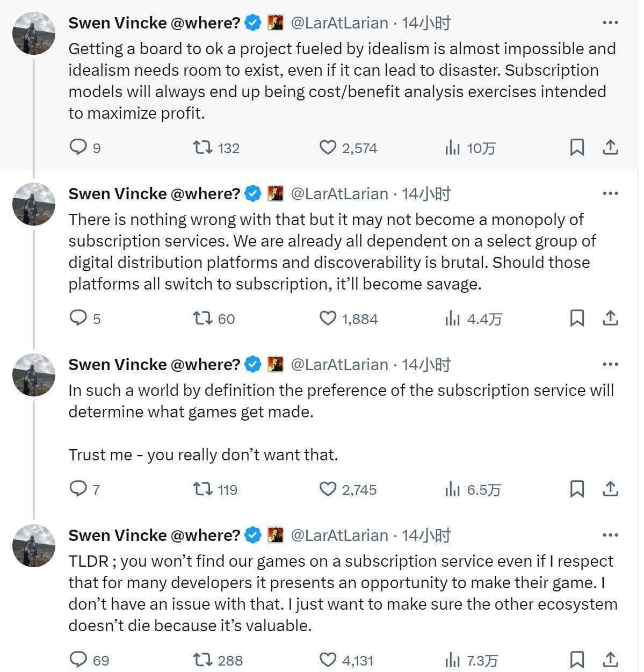The height and width of the screenshot is (672, 644).
Task: Like the tweet with 2,574 likes
Action: (x=328, y=147)
